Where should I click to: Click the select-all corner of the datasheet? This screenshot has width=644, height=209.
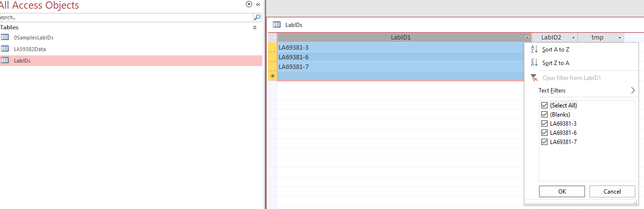point(272,37)
